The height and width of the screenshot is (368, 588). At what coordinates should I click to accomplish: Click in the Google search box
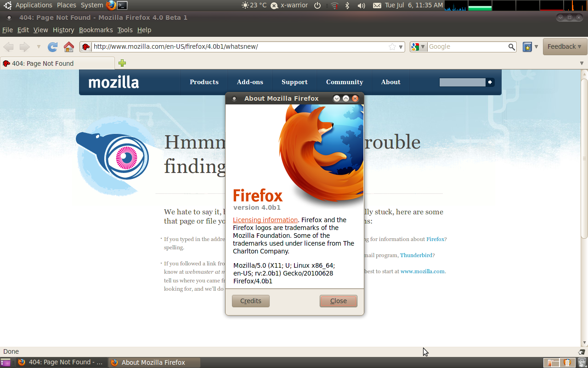click(x=467, y=46)
